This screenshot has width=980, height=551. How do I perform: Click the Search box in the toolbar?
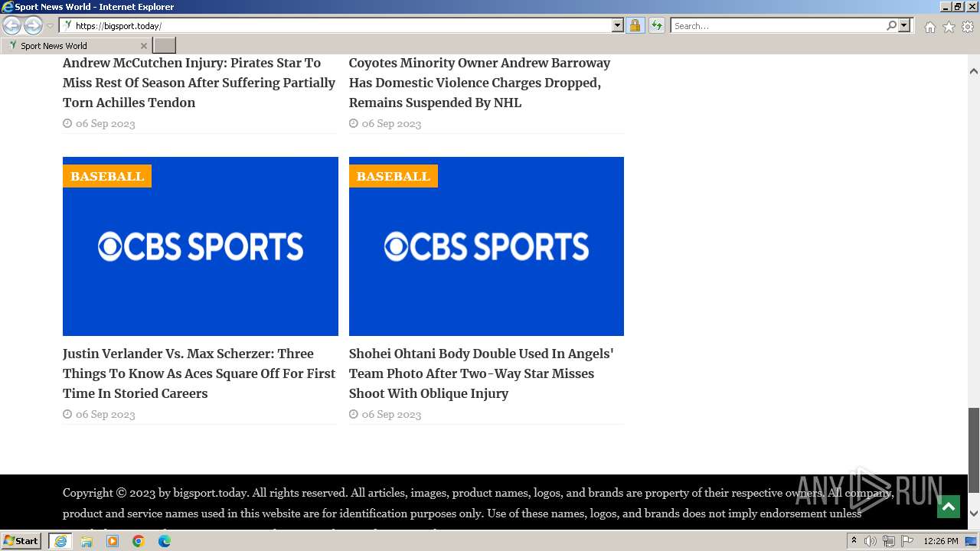click(x=777, y=25)
